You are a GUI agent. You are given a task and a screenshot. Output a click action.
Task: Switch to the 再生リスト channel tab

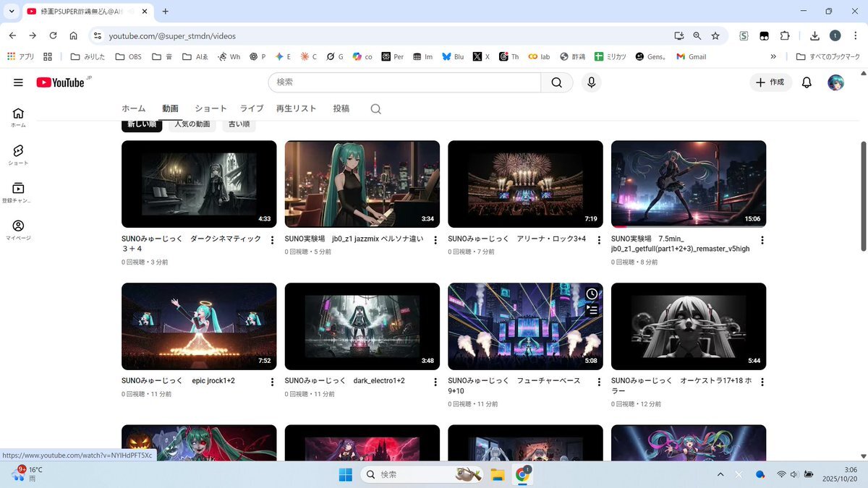click(296, 108)
